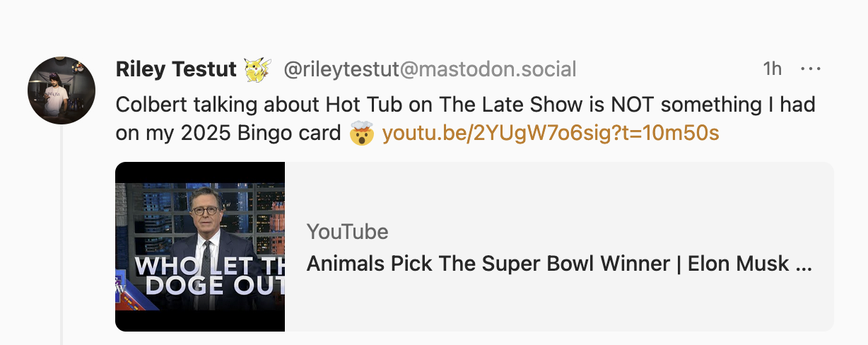Click the Pikachu emoji beside Riley Testut
868x345 pixels.
(257, 69)
